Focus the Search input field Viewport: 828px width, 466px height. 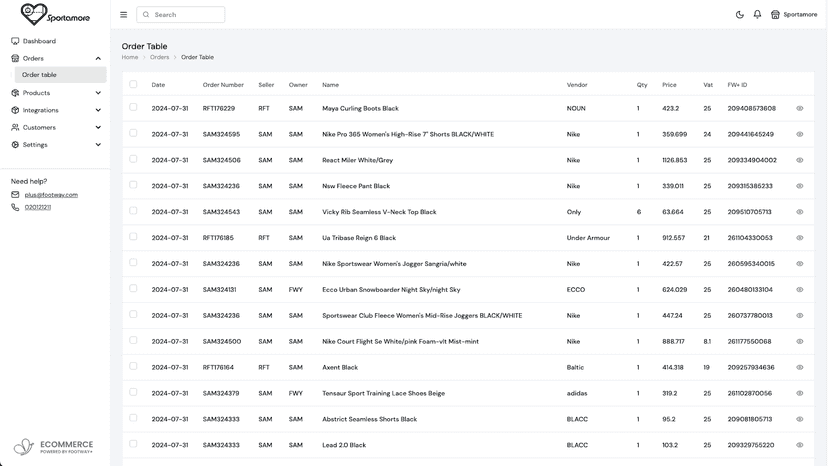pyautogui.click(x=181, y=15)
